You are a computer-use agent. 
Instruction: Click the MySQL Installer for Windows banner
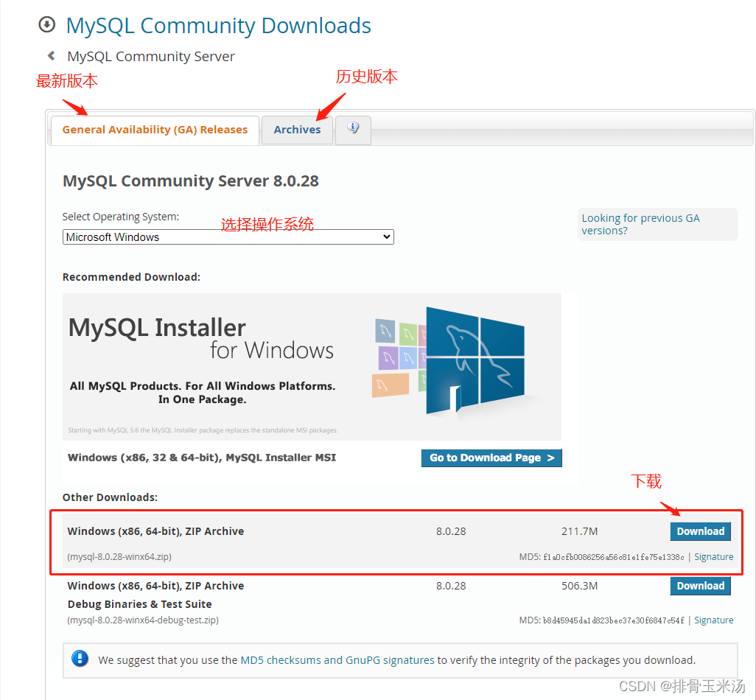click(x=312, y=366)
